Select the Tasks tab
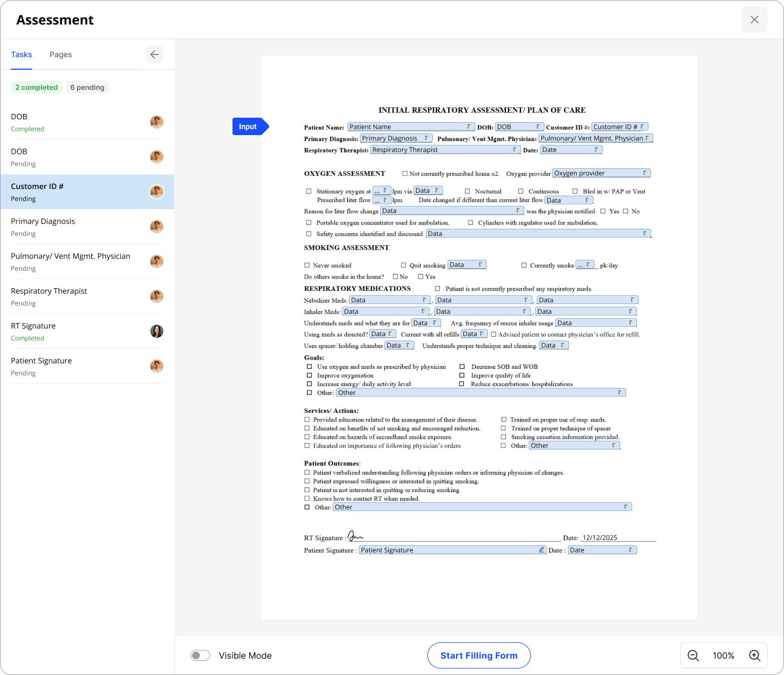The height and width of the screenshot is (675, 784). tap(21, 54)
